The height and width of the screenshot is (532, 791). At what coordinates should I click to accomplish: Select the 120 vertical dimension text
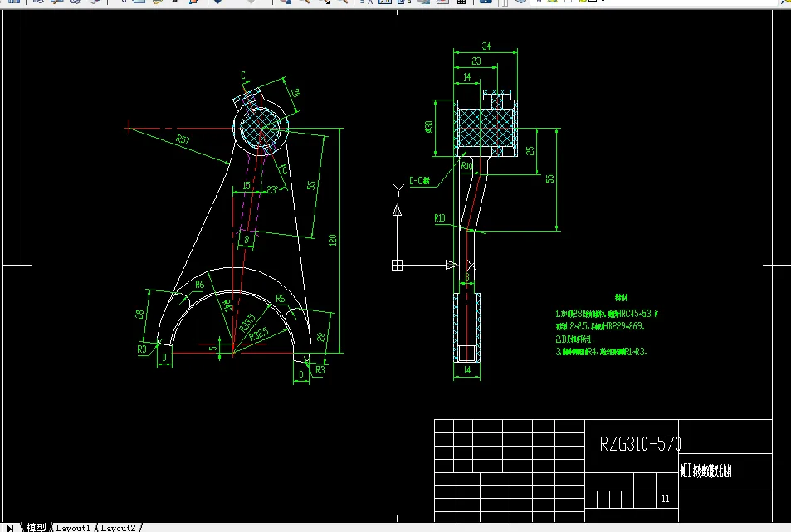tap(333, 240)
